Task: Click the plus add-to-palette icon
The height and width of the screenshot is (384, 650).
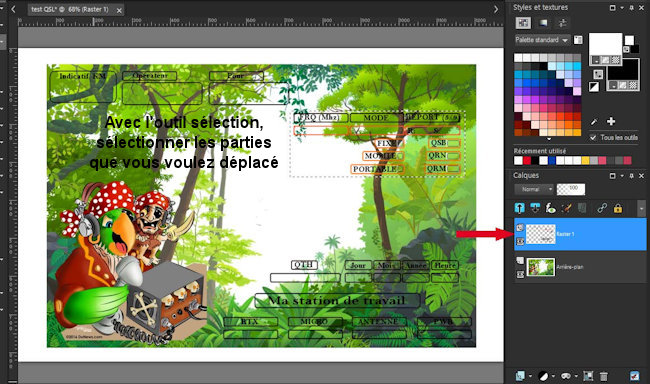Action: coord(611,122)
